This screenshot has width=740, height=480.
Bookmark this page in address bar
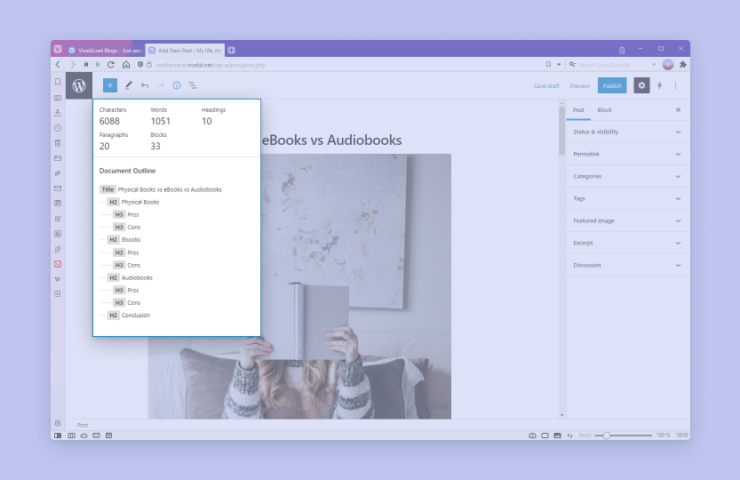pyautogui.click(x=548, y=65)
